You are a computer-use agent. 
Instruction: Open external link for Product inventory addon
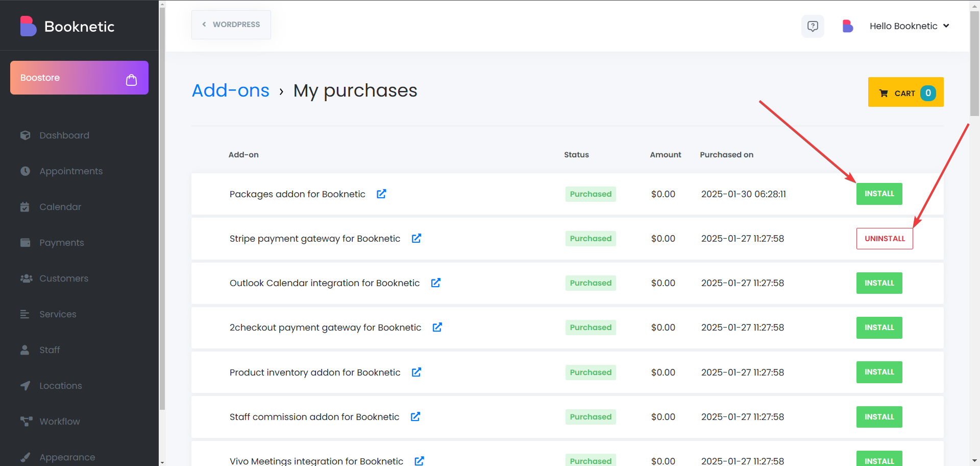click(x=416, y=372)
